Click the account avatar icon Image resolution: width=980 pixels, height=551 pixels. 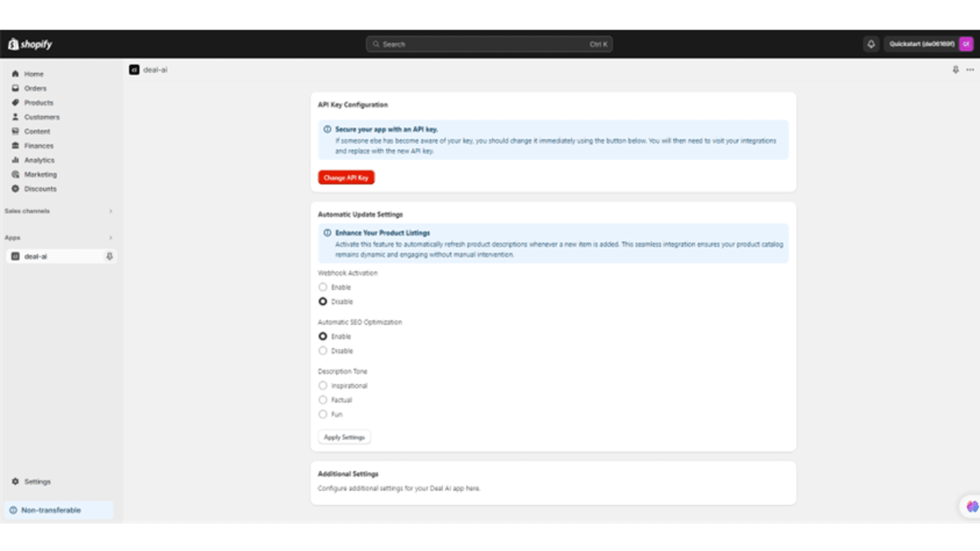pyautogui.click(x=966, y=44)
